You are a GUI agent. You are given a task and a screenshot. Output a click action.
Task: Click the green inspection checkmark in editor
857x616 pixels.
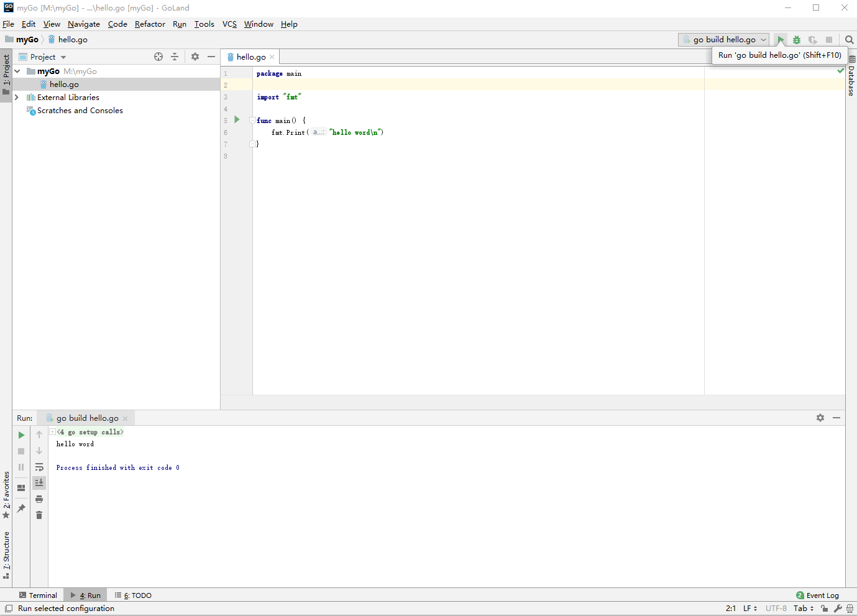pyautogui.click(x=840, y=71)
